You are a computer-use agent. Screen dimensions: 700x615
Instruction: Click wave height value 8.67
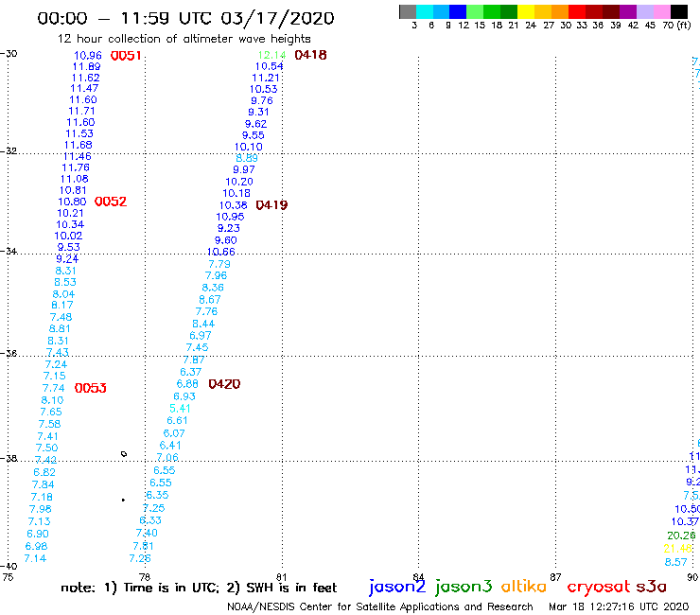click(x=210, y=300)
